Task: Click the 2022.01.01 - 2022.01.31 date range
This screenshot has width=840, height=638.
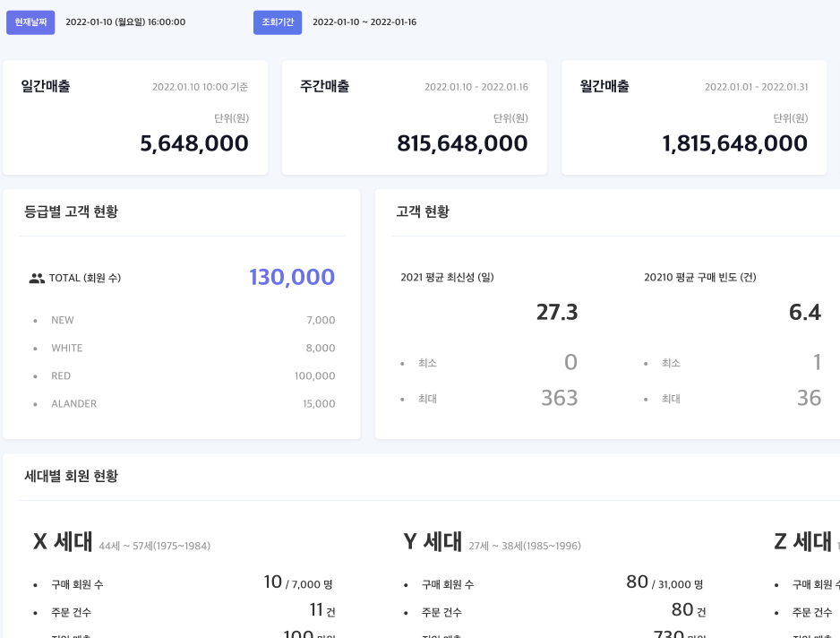Action: pos(757,87)
